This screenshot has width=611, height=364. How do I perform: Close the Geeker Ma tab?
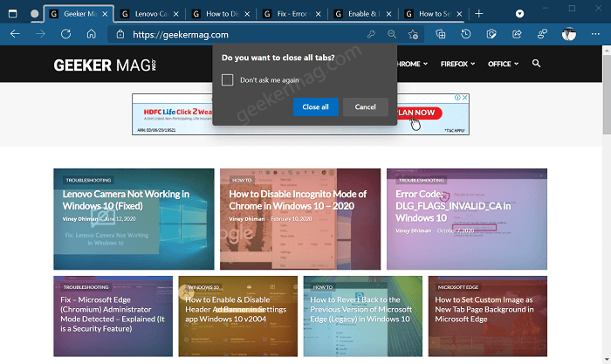105,14
